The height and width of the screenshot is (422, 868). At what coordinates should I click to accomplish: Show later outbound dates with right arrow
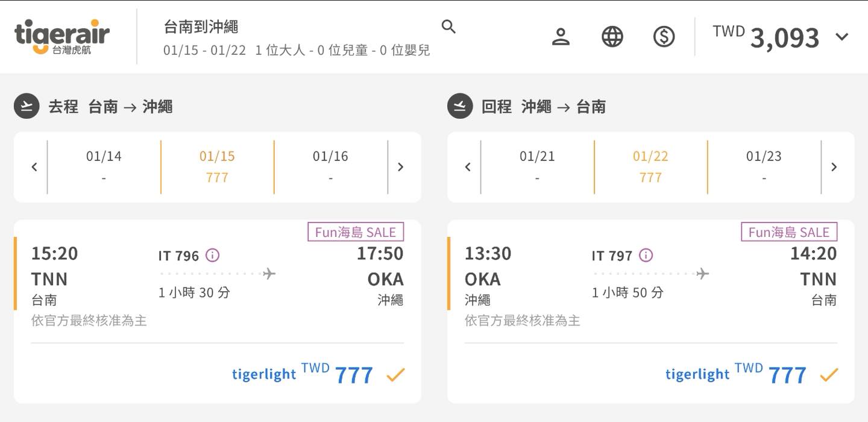tap(400, 167)
